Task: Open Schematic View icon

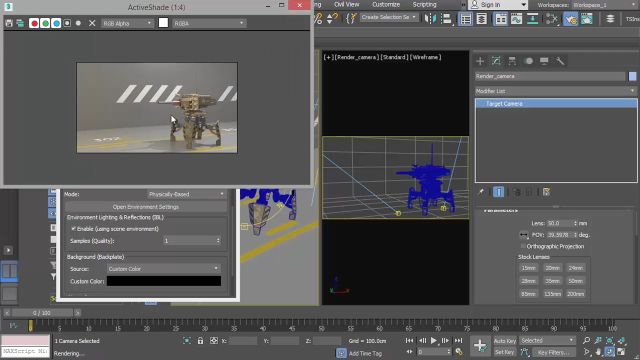Action: (x=533, y=19)
